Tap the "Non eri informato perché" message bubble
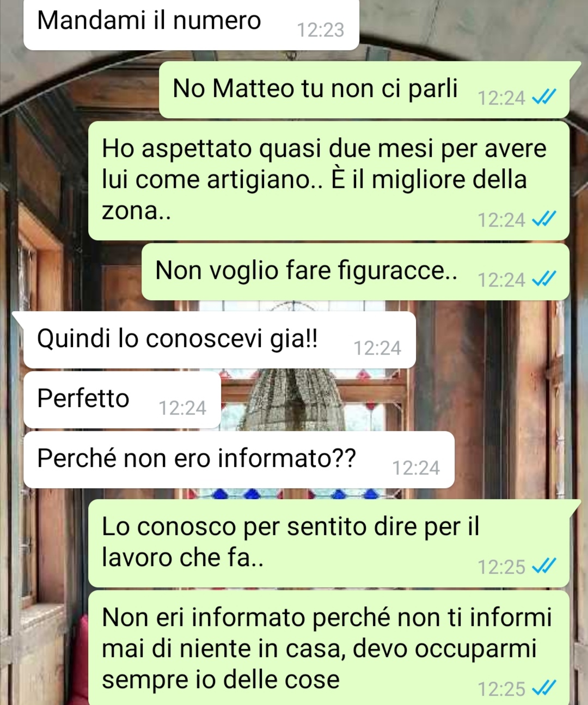 [329, 648]
